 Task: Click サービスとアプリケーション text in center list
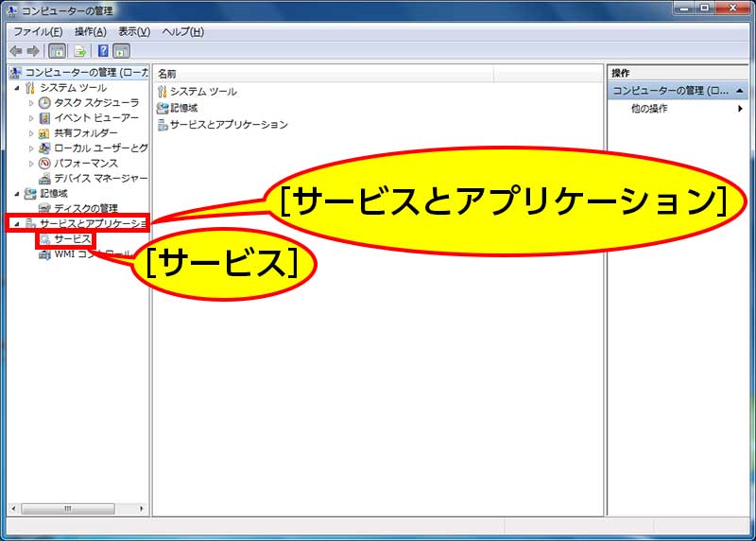point(229,125)
